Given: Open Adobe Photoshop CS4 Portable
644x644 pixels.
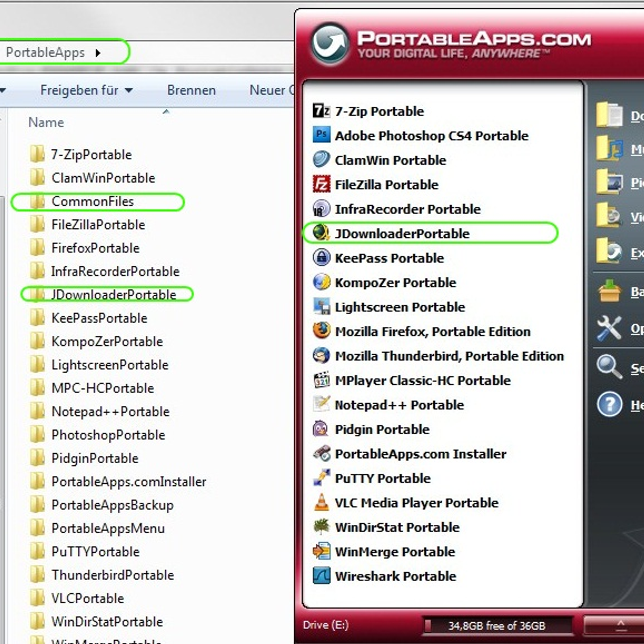Looking at the screenshot, I should tap(420, 136).
